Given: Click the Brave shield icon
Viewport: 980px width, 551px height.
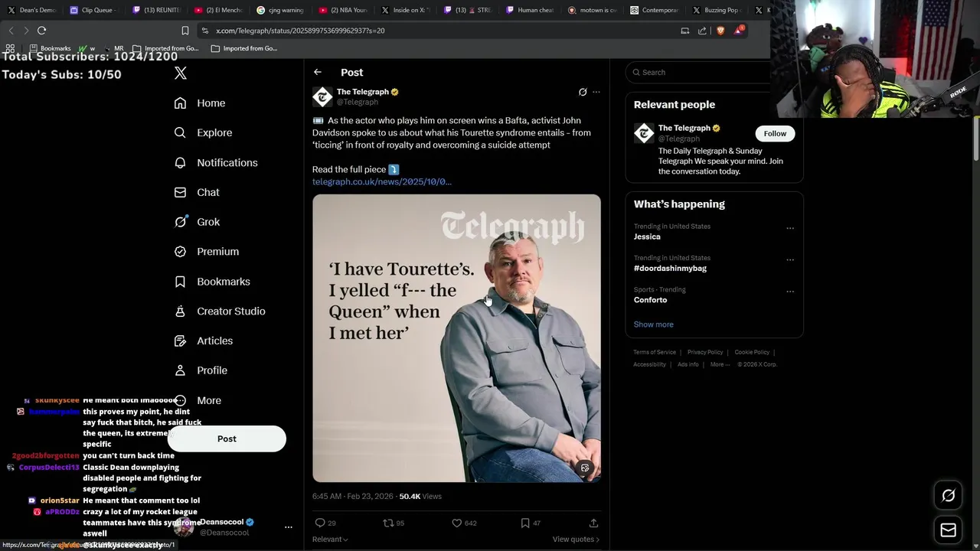Looking at the screenshot, I should [x=720, y=31].
